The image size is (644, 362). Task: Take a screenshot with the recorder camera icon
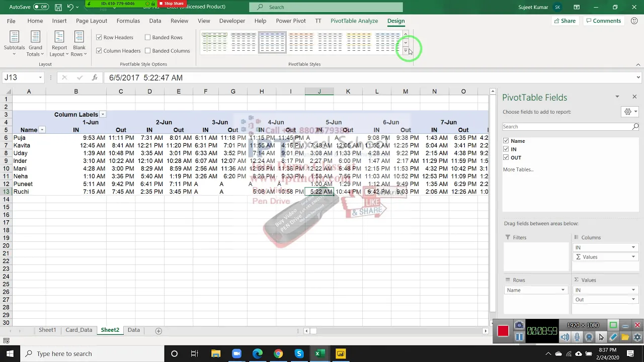519,326
